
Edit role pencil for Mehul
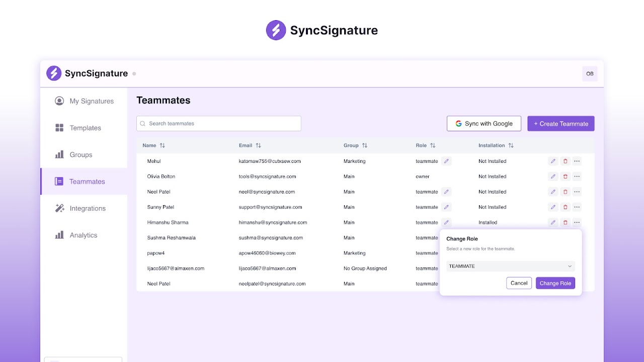pos(446,161)
